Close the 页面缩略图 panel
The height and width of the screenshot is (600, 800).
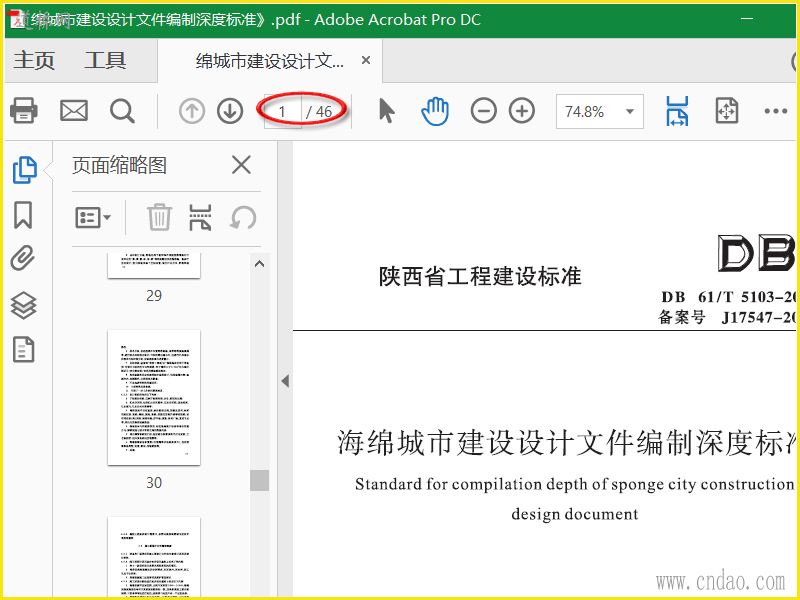241,165
